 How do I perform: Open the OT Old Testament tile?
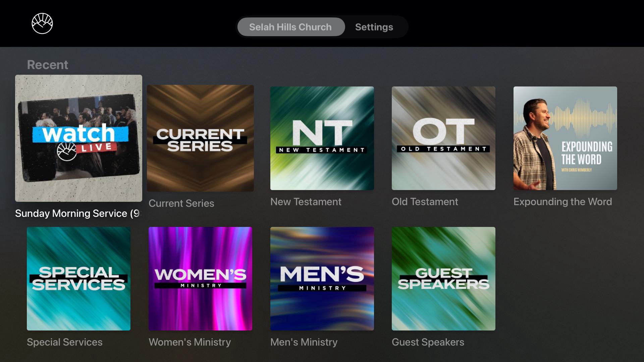coord(443,138)
